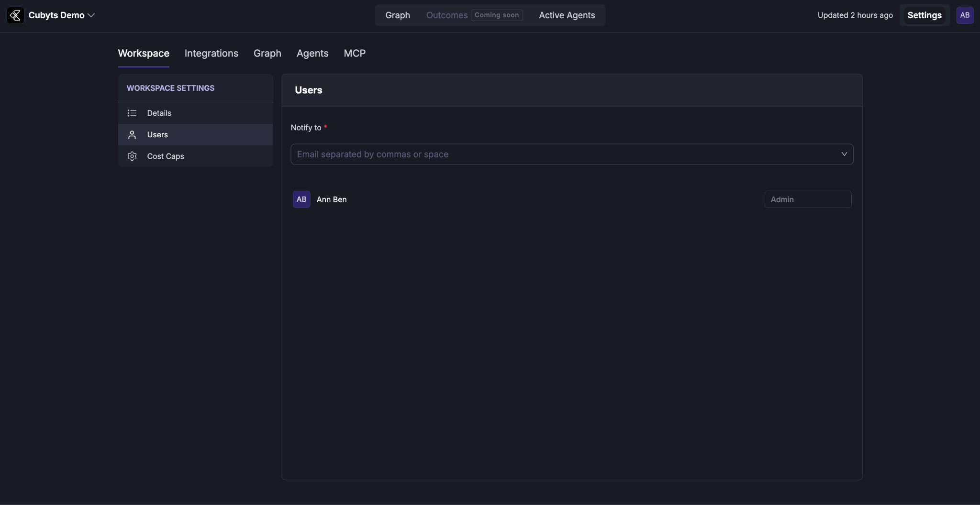Expand the email field dropdown arrow

click(x=844, y=154)
